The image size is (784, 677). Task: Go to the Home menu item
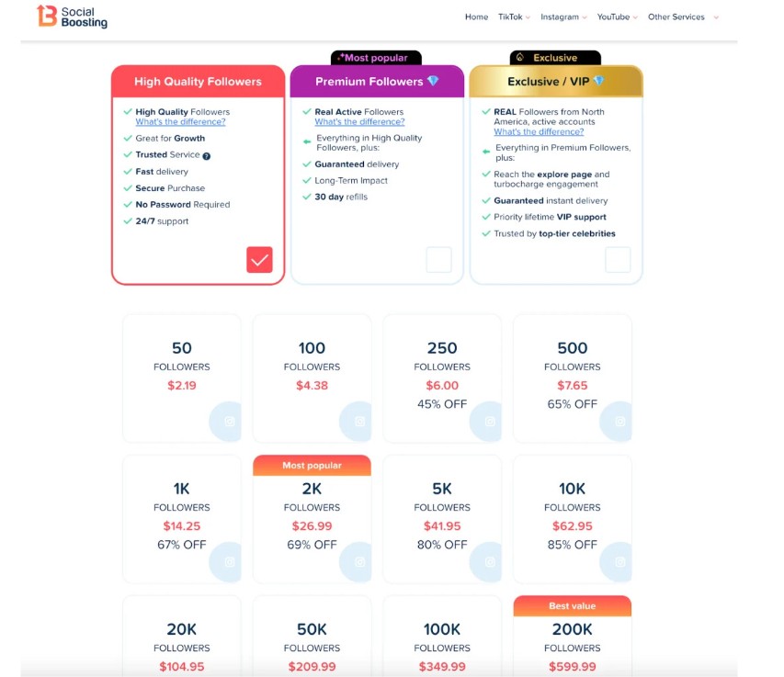pos(476,17)
